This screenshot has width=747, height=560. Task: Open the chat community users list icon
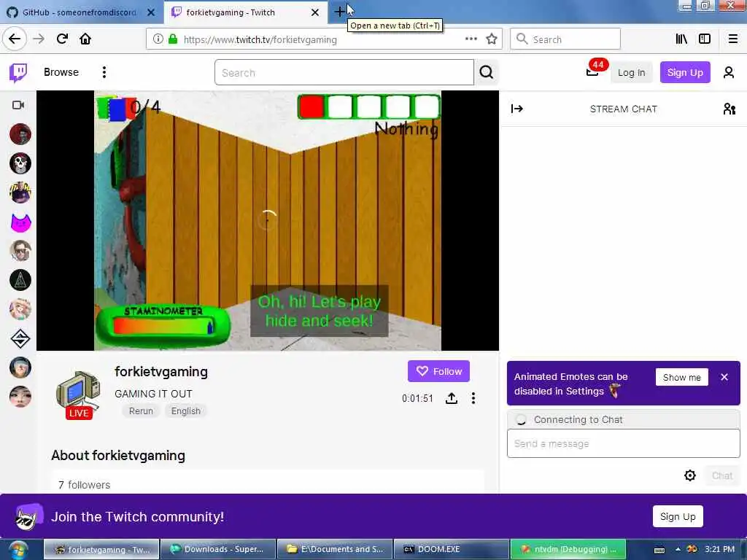[x=729, y=109]
